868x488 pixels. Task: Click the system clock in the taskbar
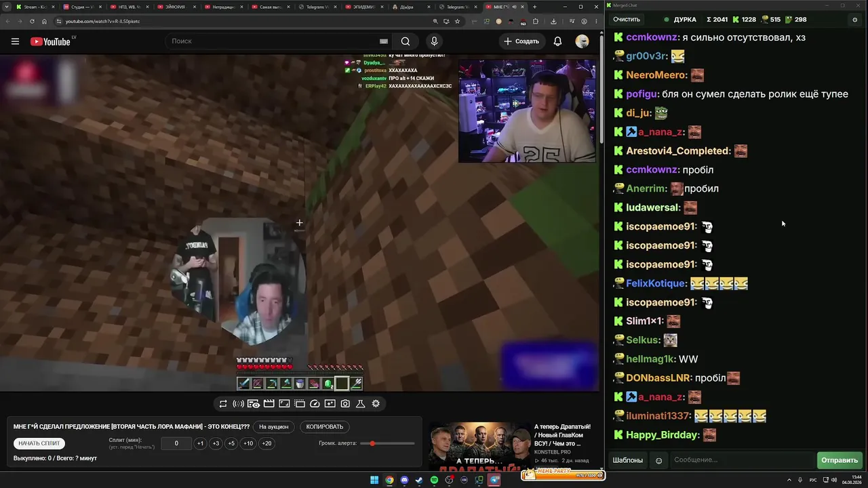coord(852,481)
